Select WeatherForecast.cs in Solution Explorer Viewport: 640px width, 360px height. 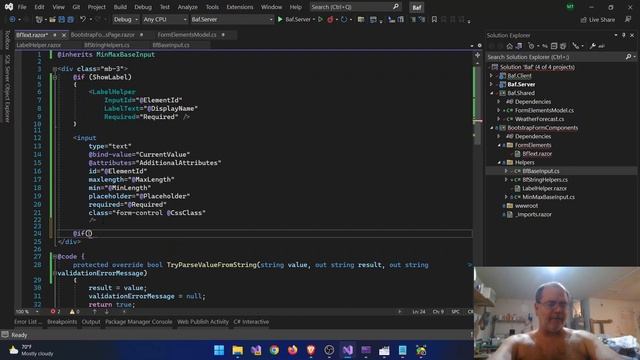pyautogui.click(x=539, y=119)
